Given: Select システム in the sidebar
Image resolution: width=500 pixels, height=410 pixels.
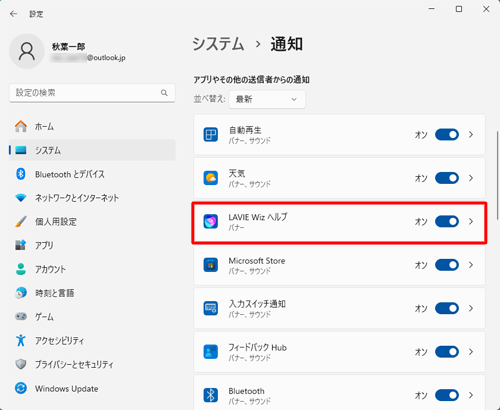Looking at the screenshot, I should [x=92, y=150].
